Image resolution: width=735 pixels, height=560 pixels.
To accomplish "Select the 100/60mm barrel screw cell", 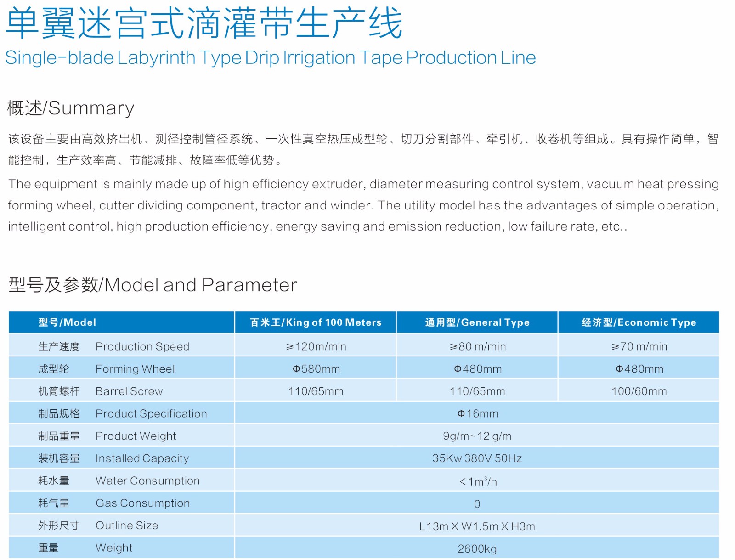I will [x=639, y=391].
